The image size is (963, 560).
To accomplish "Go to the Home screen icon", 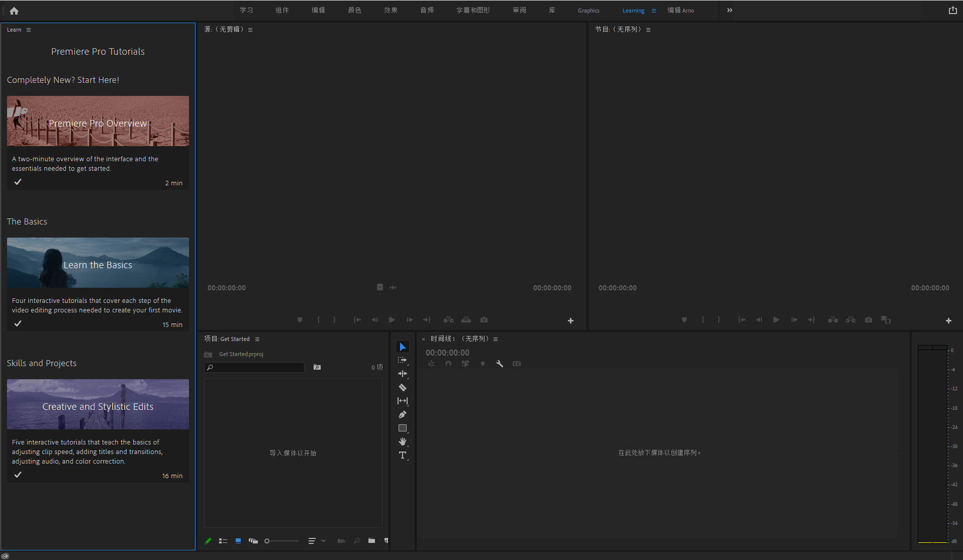I will point(14,11).
